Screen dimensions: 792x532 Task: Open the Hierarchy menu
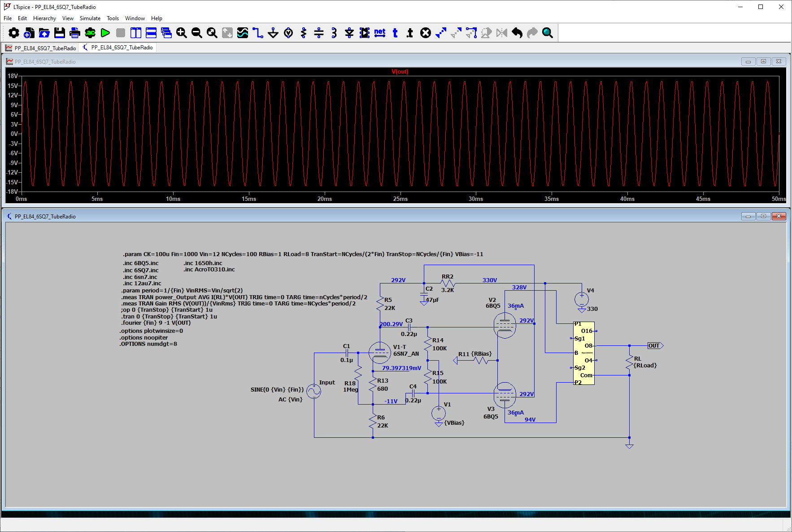point(44,18)
